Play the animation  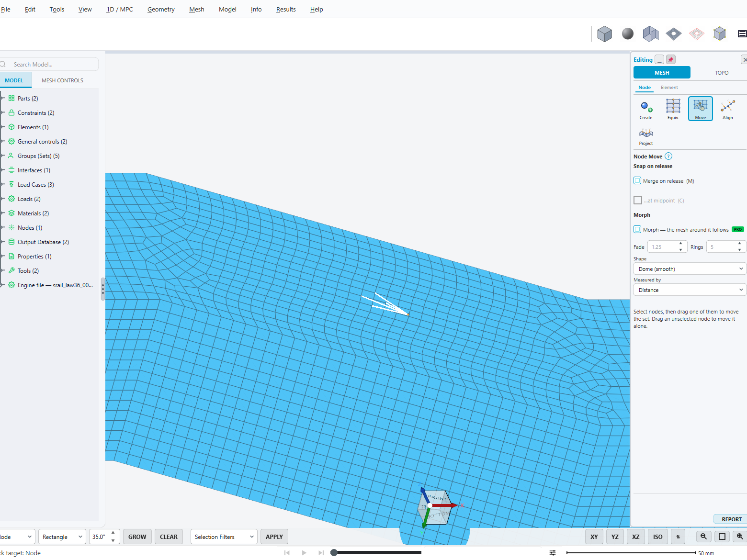pos(304,553)
